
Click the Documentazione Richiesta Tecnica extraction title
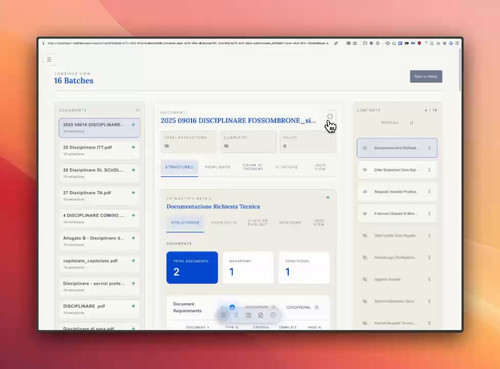(213, 207)
